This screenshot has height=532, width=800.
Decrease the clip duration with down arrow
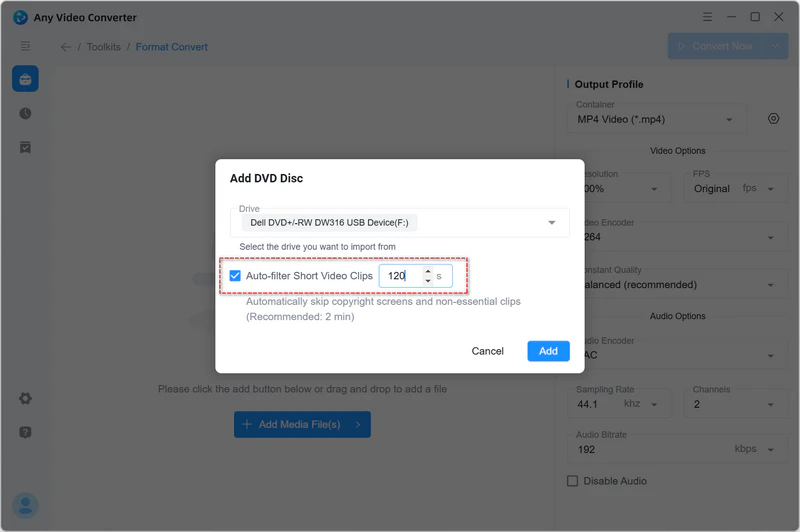tap(428, 281)
